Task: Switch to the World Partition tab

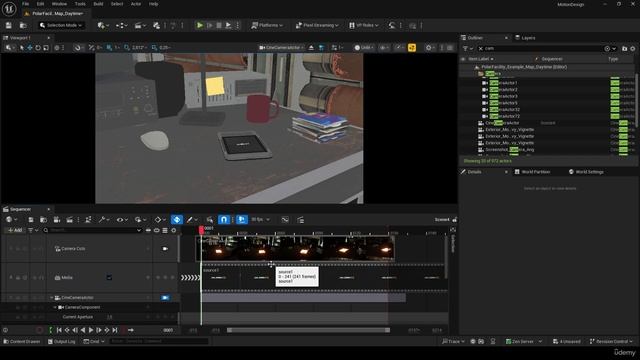Action: point(532,172)
